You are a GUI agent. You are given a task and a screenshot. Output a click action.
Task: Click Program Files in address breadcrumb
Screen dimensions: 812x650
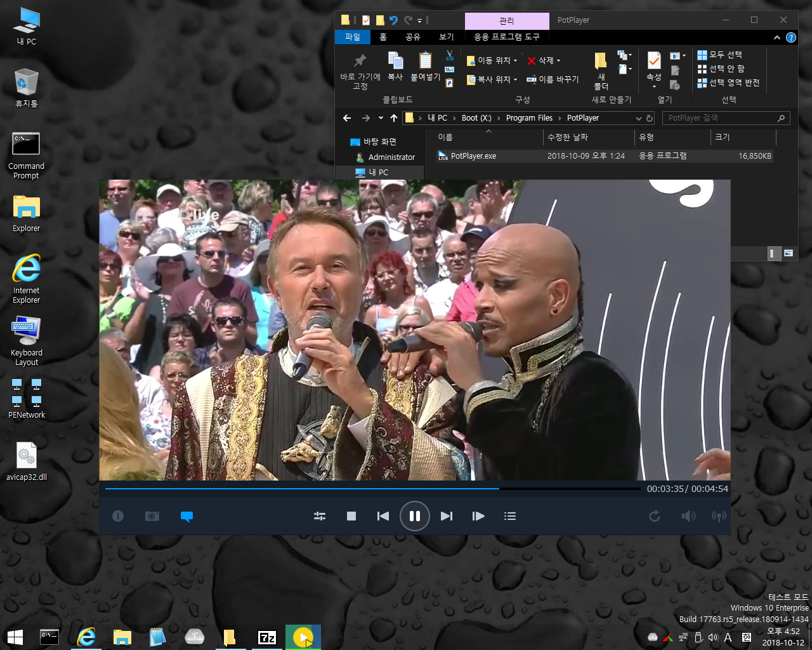click(529, 118)
